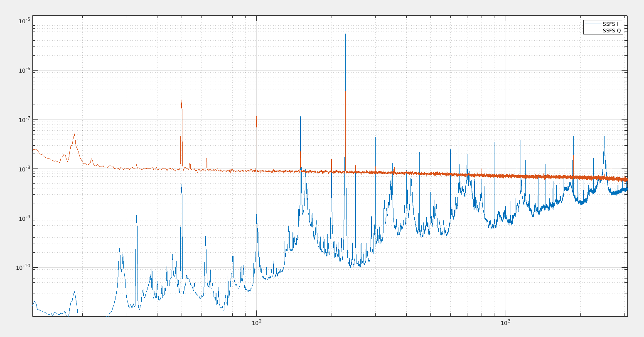Click the 10^-5 y-axis tick label
This screenshot has width=644, height=337.
25,21
